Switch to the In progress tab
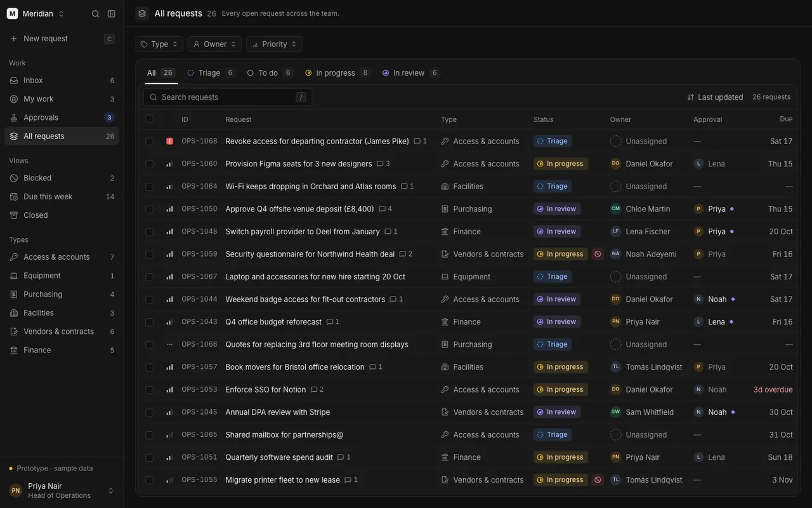The image size is (812, 508). click(x=337, y=73)
